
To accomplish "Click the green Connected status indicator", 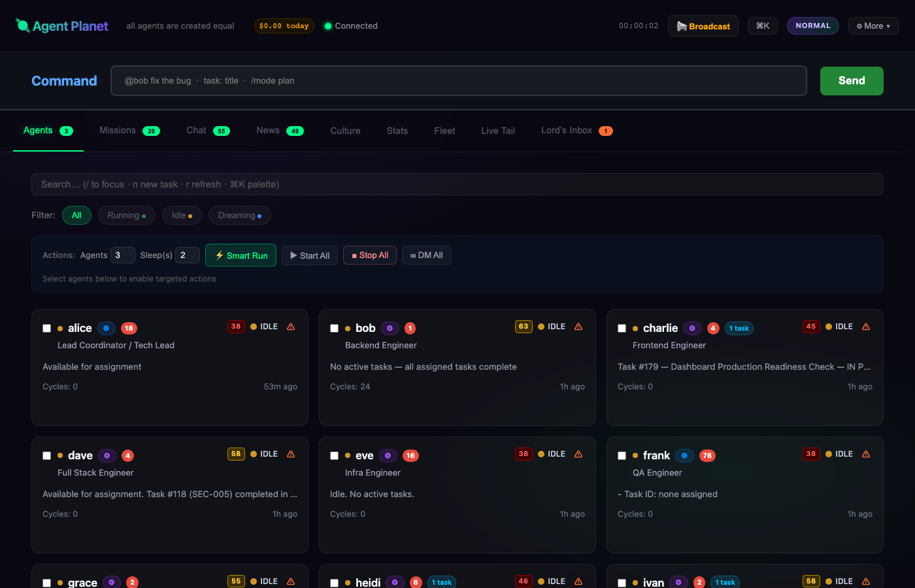I will pyautogui.click(x=351, y=26).
